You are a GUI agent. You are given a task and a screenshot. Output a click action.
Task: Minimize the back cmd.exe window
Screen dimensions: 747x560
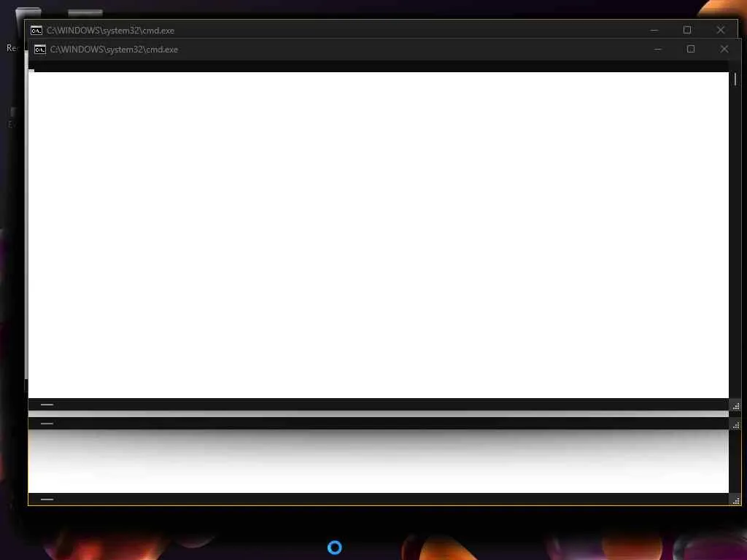(654, 30)
